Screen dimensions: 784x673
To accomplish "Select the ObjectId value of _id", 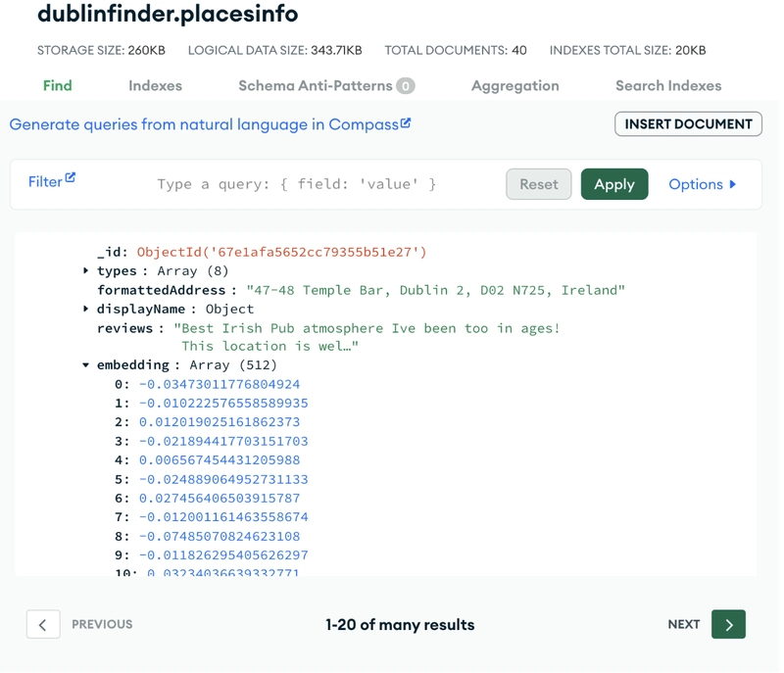I will pos(281,252).
